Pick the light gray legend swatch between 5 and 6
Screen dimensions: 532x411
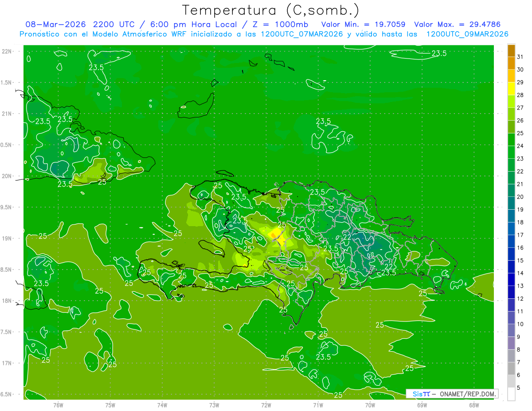[x=511, y=381]
